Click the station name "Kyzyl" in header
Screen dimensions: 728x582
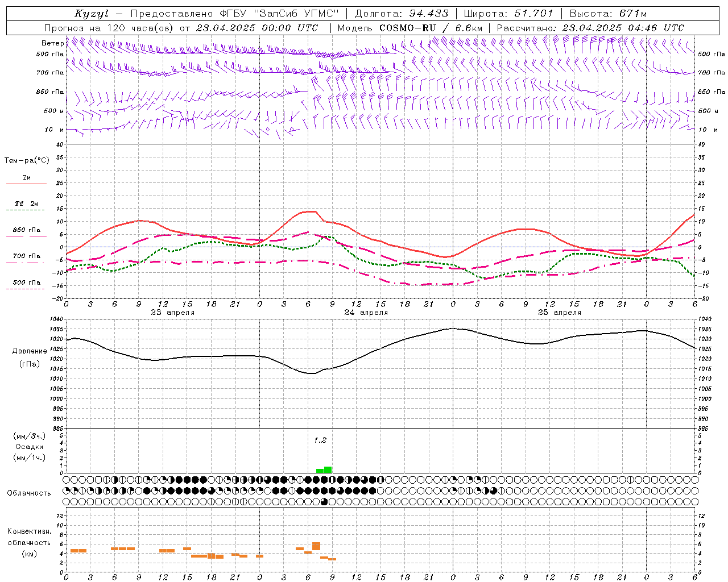[92, 14]
